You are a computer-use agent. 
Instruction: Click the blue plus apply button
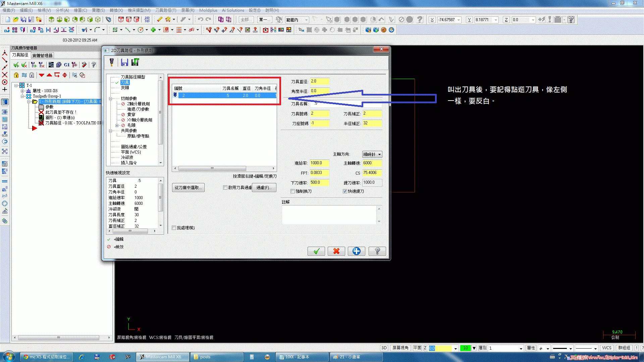356,251
